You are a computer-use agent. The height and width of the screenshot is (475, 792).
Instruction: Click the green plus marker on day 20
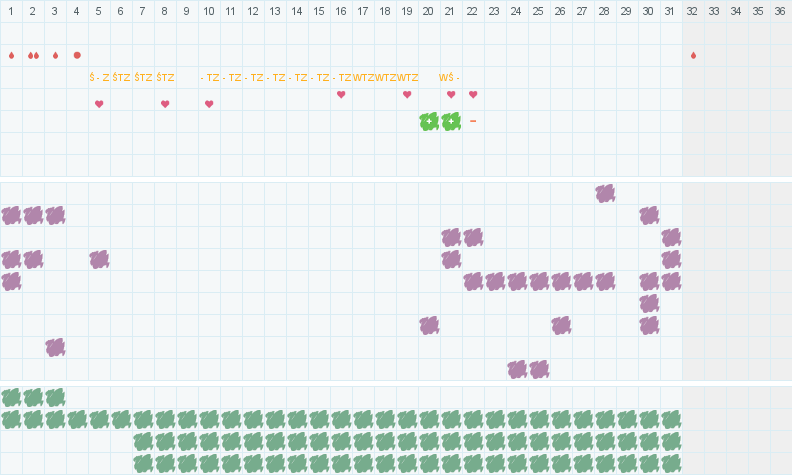point(429,121)
